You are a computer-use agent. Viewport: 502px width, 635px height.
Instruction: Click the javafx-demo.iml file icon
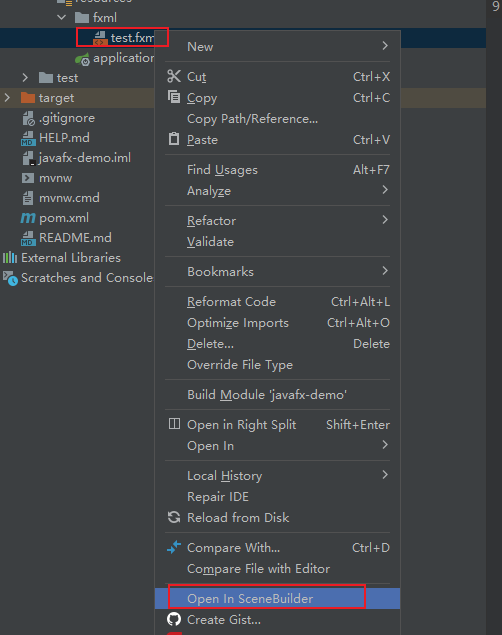click(x=29, y=158)
